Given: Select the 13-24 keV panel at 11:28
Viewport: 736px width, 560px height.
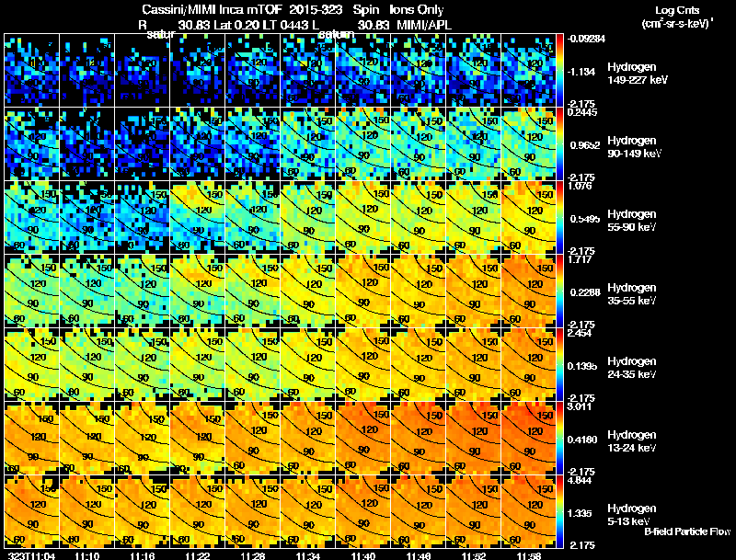Looking at the screenshot, I should coord(253,439).
